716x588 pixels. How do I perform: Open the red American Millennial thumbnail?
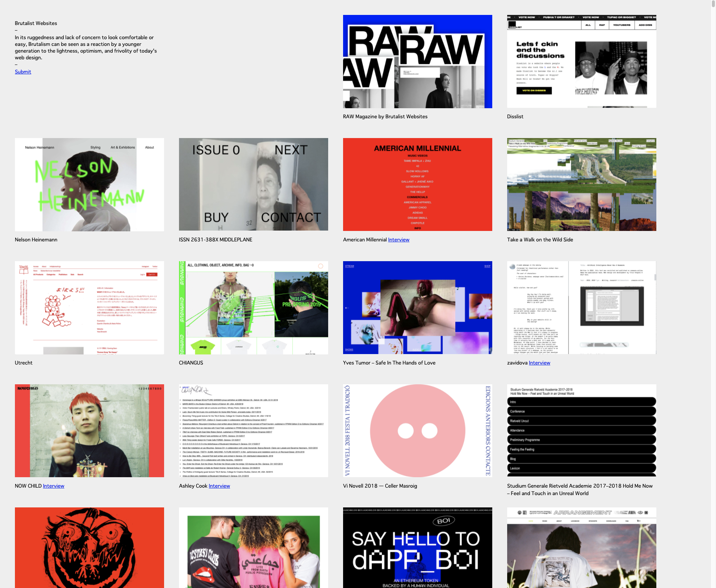pyautogui.click(x=417, y=185)
